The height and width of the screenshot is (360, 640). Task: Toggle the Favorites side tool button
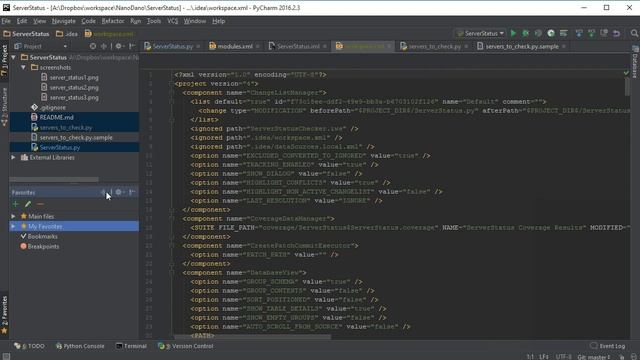click(x=4, y=315)
